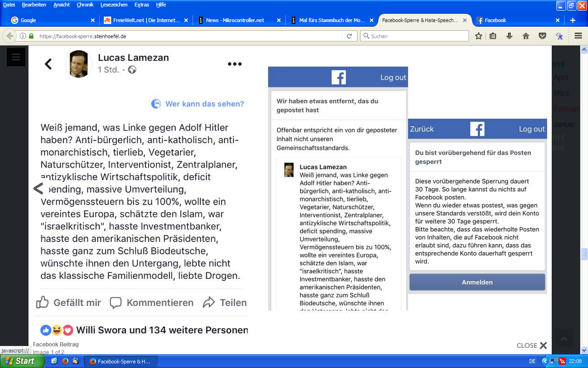This screenshot has height=368, width=588.
Task: Click the red antivirus tray icon
Action: click(x=562, y=361)
